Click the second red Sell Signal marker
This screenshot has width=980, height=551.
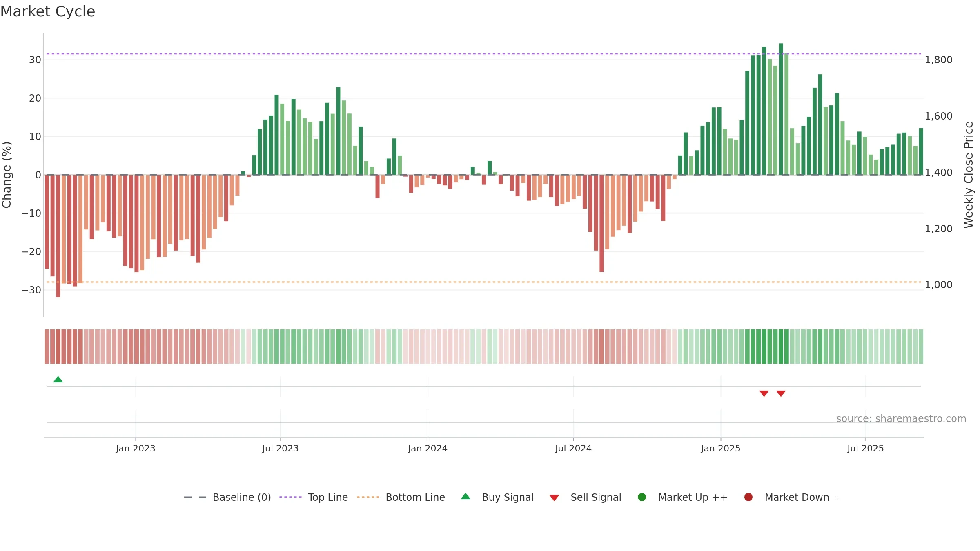point(781,393)
